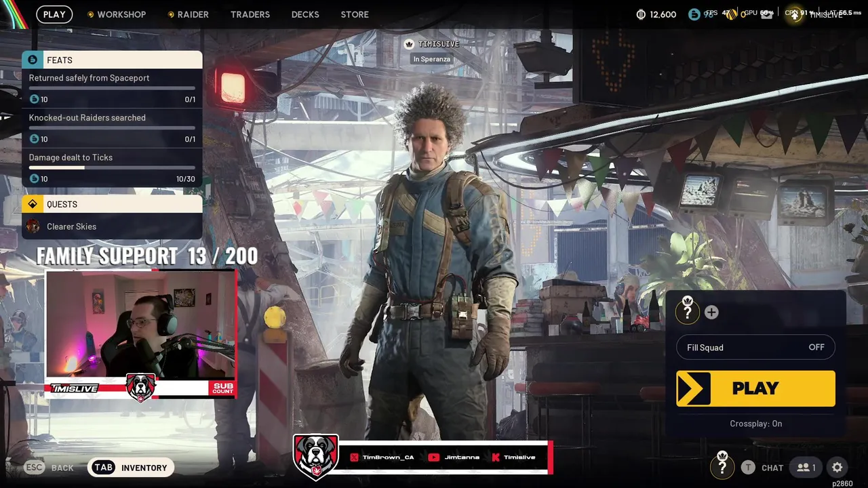Open the WORKSHOP tab
This screenshot has height=488, width=868.
[x=117, y=14]
